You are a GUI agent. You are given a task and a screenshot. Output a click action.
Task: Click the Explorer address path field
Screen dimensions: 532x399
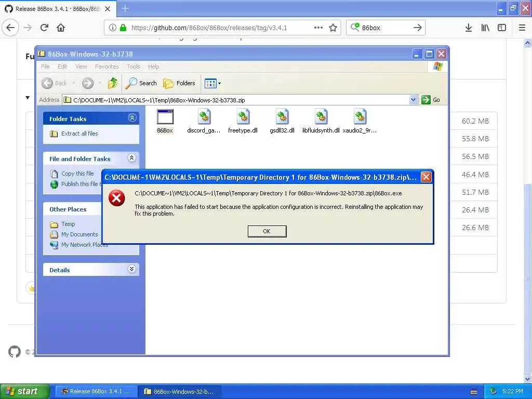coord(236,100)
